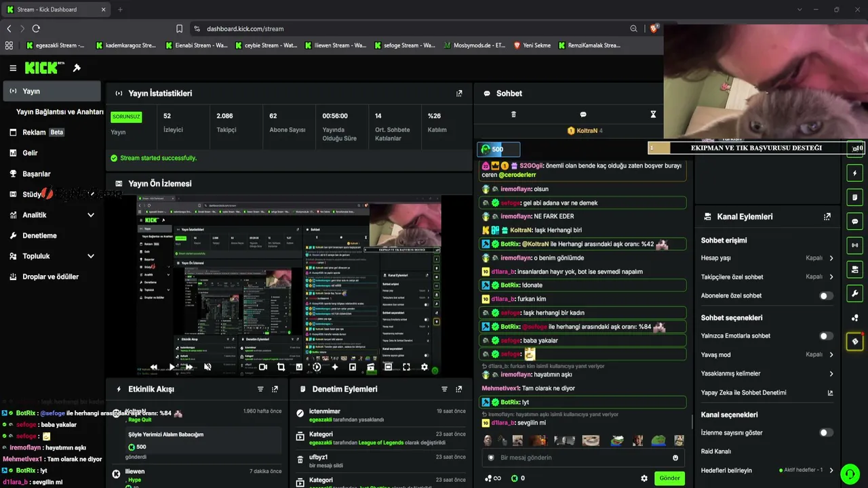
Task: Toggle Yalnızca Emotlarla sohbet switch
Action: tap(826, 335)
